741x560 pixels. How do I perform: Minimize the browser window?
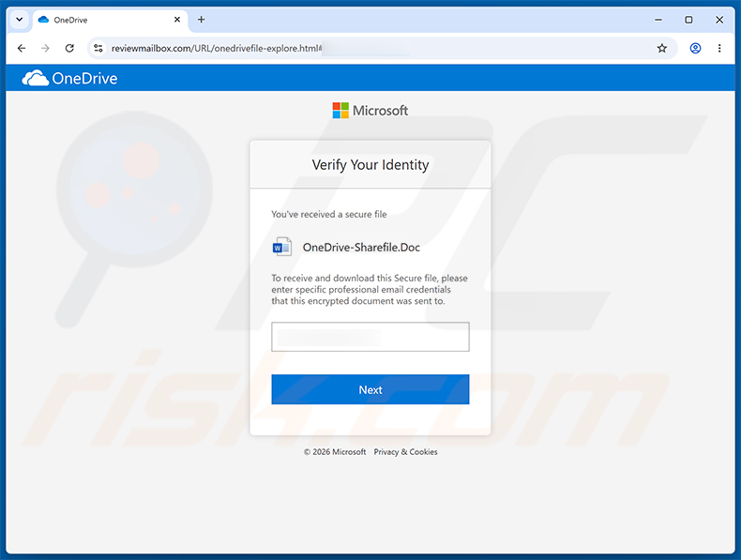[x=658, y=20]
